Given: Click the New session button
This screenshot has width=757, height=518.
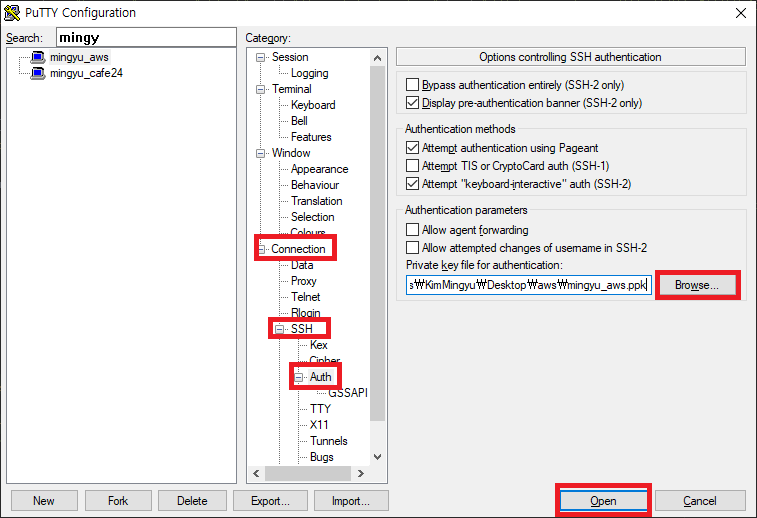Looking at the screenshot, I should click(44, 501).
